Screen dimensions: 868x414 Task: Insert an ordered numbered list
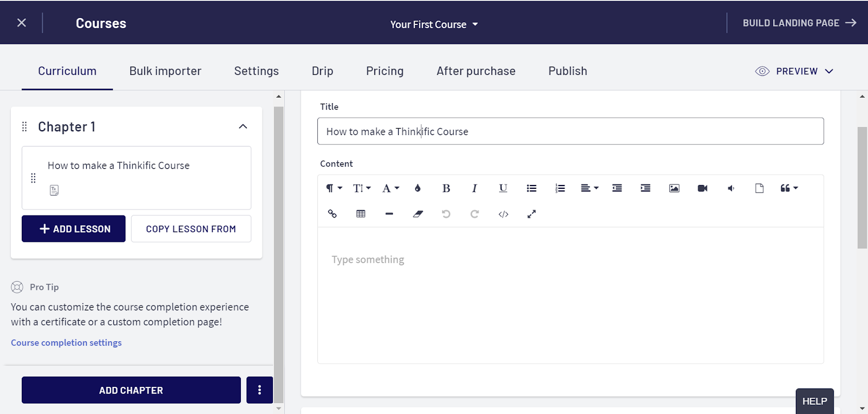click(560, 188)
